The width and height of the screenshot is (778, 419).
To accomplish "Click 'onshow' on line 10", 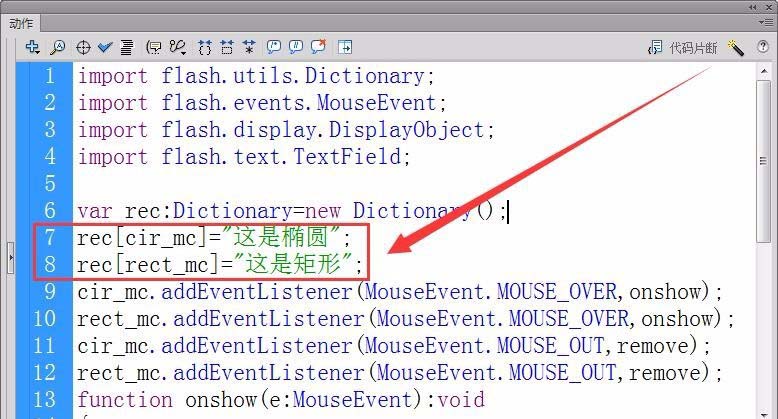I will pos(677,319).
